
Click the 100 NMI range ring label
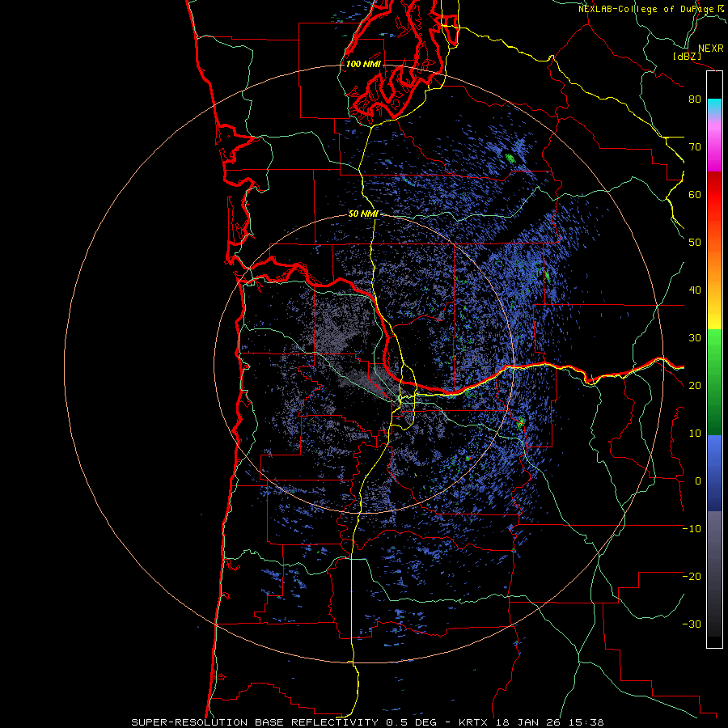tap(363, 64)
